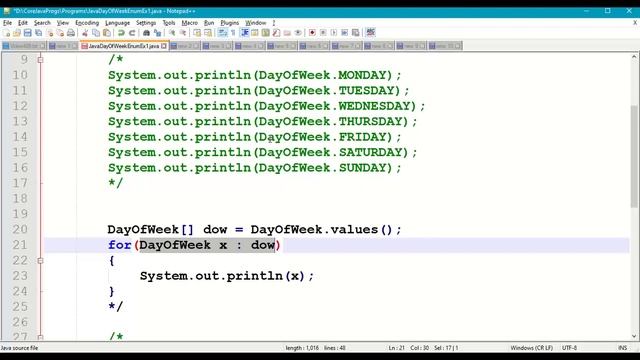Close the new 1 tab

pyautogui.click(x=74, y=46)
